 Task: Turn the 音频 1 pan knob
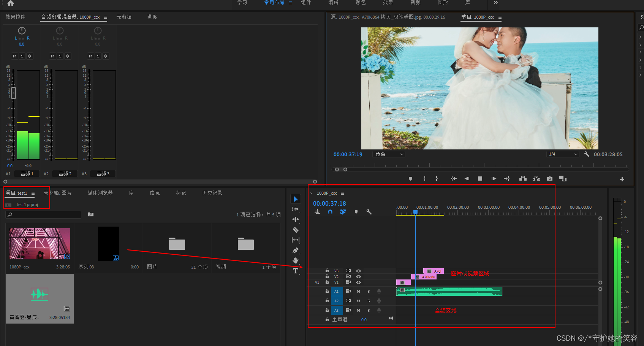22,30
